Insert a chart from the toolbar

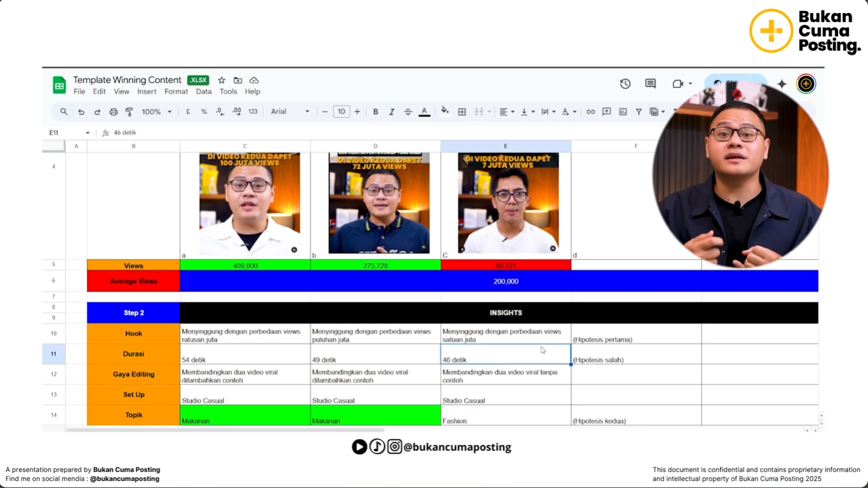click(x=623, y=112)
